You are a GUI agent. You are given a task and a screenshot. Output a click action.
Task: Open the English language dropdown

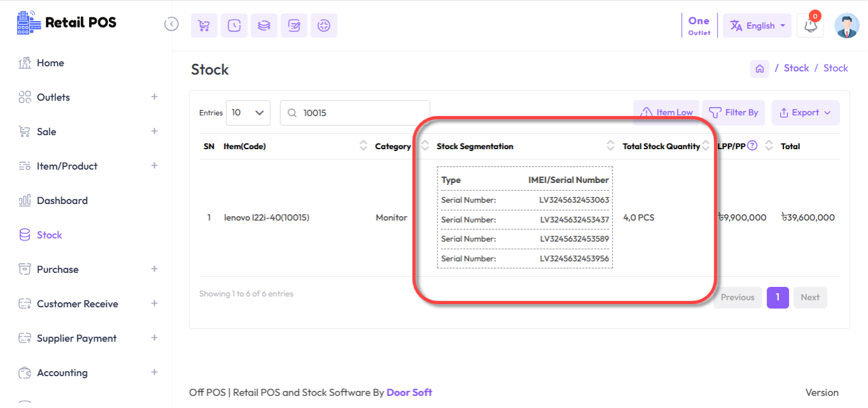point(757,26)
